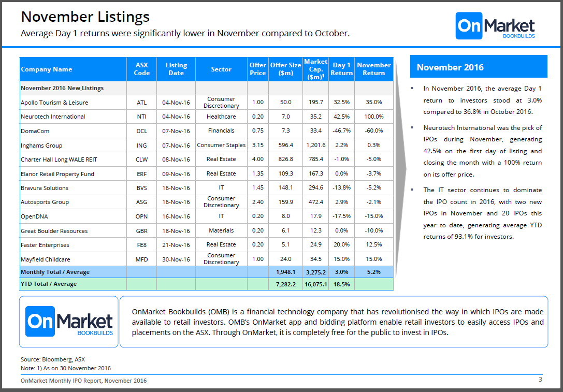Click ASX code 'ING'
This screenshot has width=563, height=392.
click(x=142, y=146)
